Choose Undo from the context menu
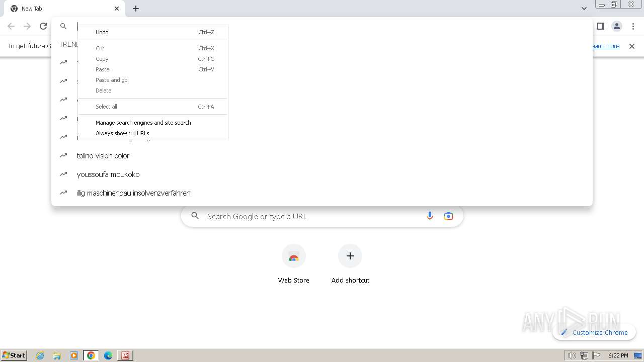This screenshot has height=362, width=644. 153,32
